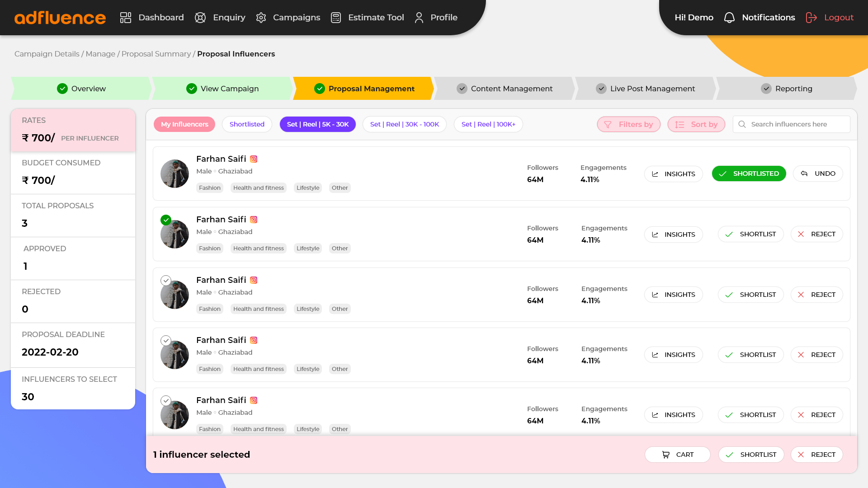Screen dimensions: 868x488
Task: Expand the Sort by dropdown
Action: tap(696, 124)
